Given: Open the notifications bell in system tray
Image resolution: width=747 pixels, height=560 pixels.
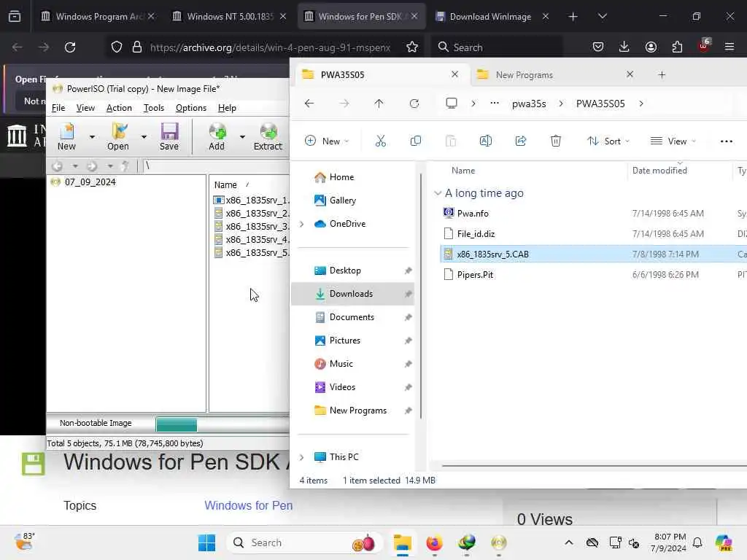Looking at the screenshot, I should 697,542.
